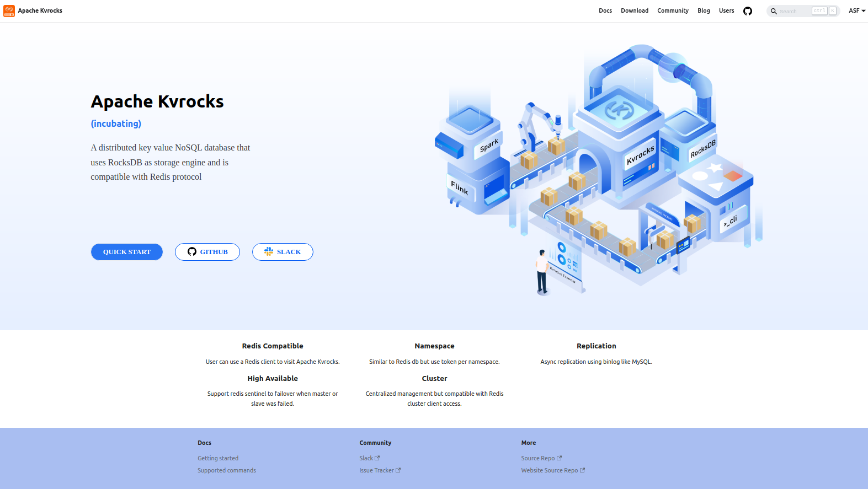This screenshot has width=868, height=489.
Task: Click the external link icon beside Slack
Action: tap(377, 458)
